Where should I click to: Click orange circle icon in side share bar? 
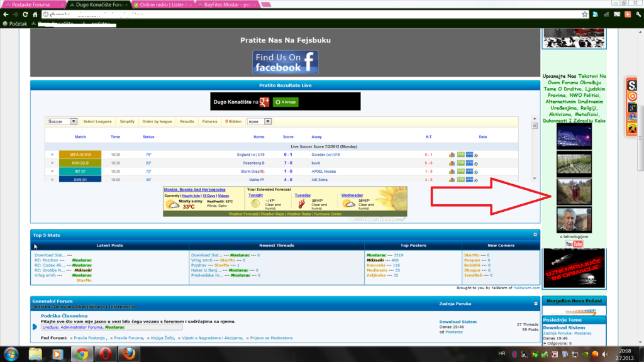(632, 96)
